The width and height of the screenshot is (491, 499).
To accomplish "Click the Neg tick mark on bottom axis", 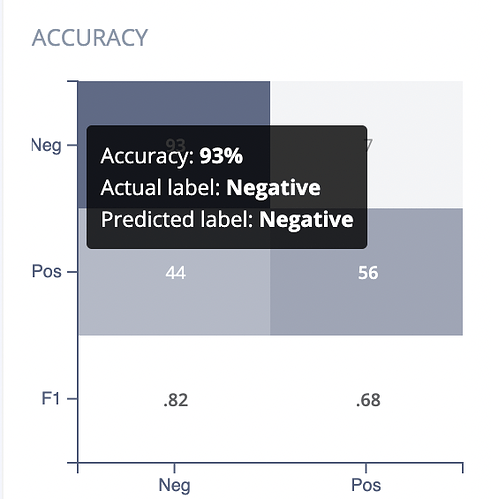I will tap(174, 468).
